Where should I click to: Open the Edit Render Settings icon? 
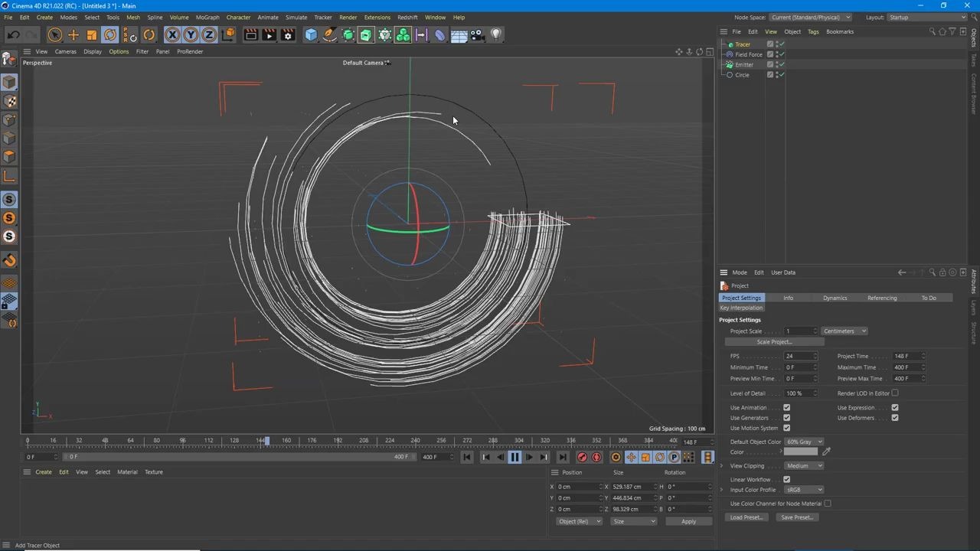click(288, 35)
